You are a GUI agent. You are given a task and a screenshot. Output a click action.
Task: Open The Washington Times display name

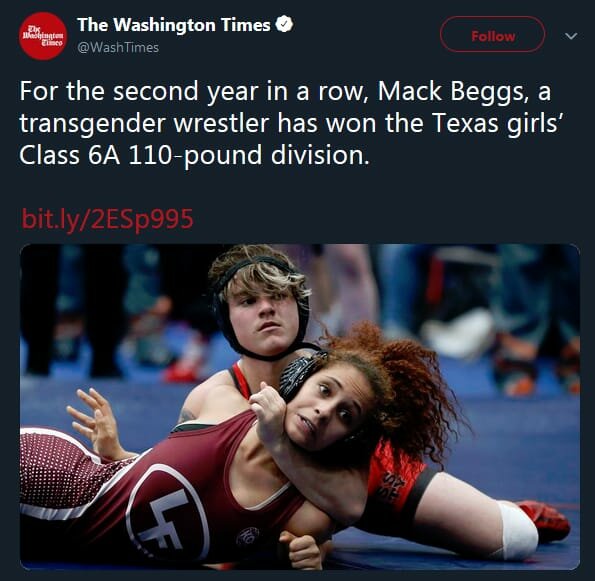(x=174, y=25)
